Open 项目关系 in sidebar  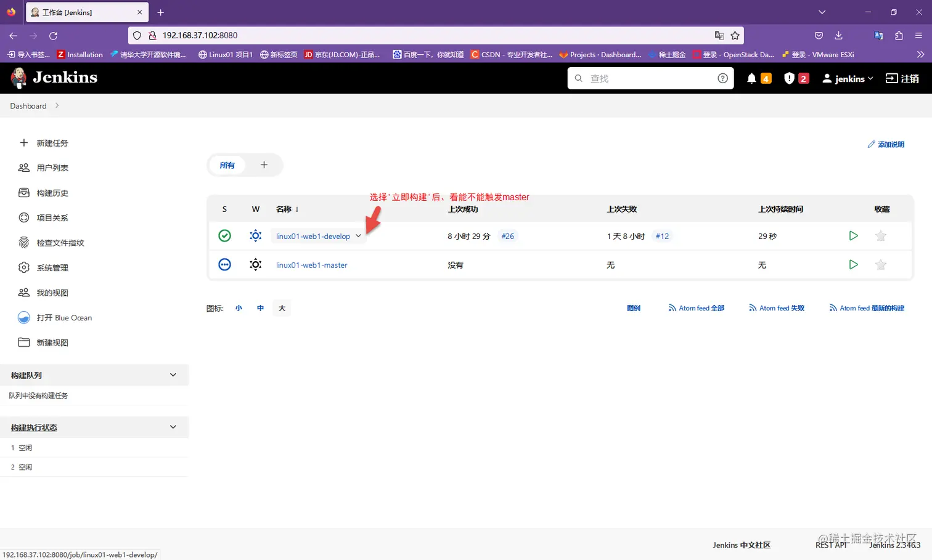52,217
